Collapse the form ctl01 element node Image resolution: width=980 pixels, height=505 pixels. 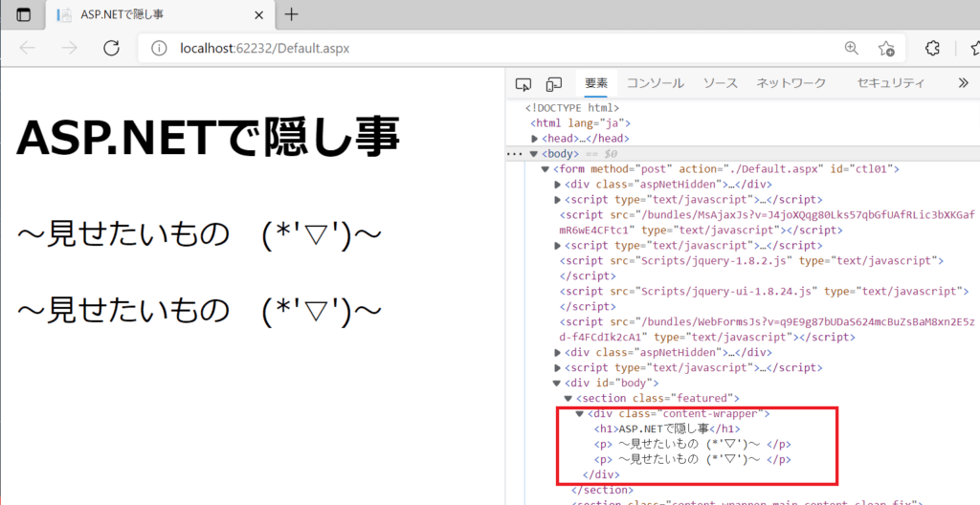tap(546, 169)
